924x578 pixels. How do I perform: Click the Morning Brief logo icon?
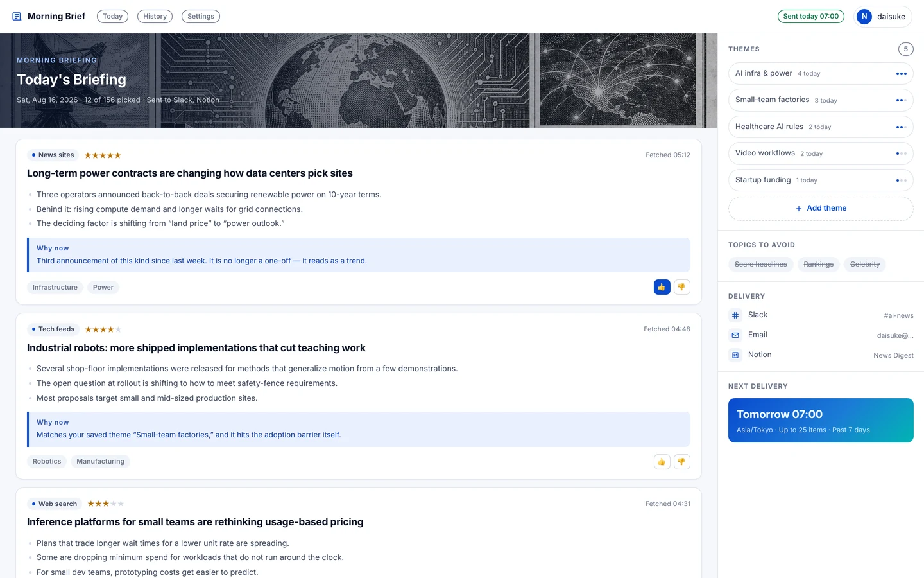point(17,17)
